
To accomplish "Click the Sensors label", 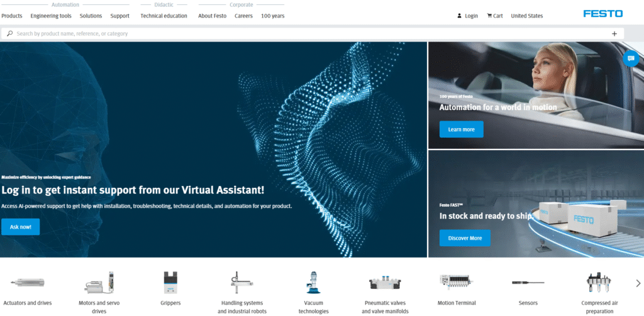I will tap(528, 303).
